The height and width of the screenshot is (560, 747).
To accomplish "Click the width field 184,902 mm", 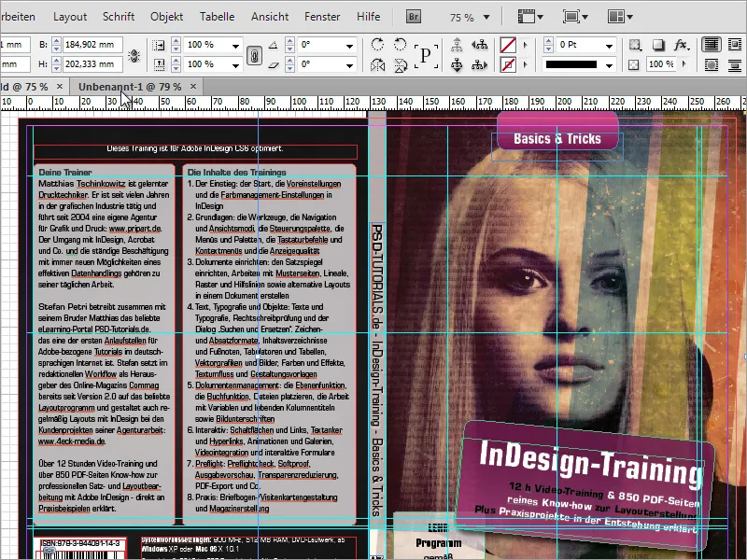I will tap(92, 45).
